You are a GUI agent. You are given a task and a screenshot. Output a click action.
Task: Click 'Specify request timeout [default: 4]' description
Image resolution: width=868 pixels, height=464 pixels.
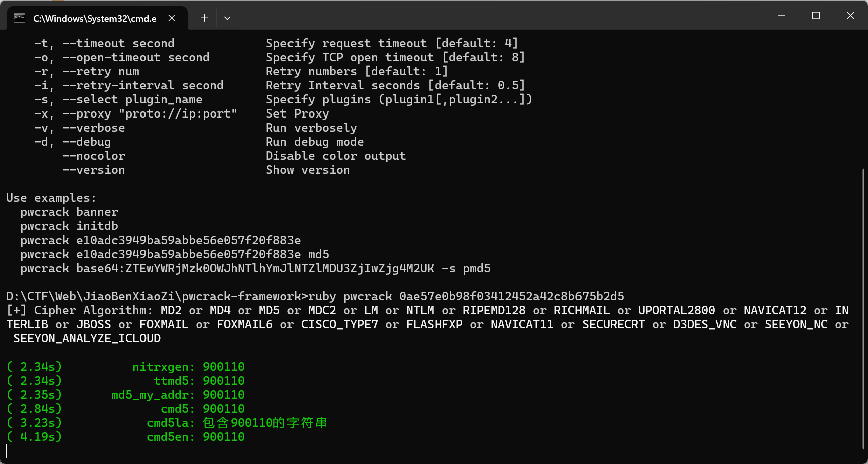click(x=392, y=44)
